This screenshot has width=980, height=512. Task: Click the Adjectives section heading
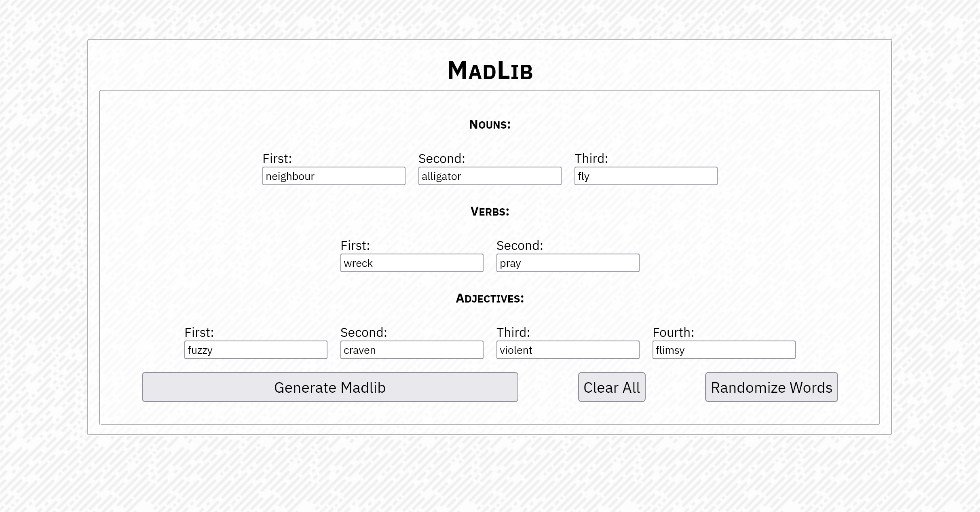(490, 298)
